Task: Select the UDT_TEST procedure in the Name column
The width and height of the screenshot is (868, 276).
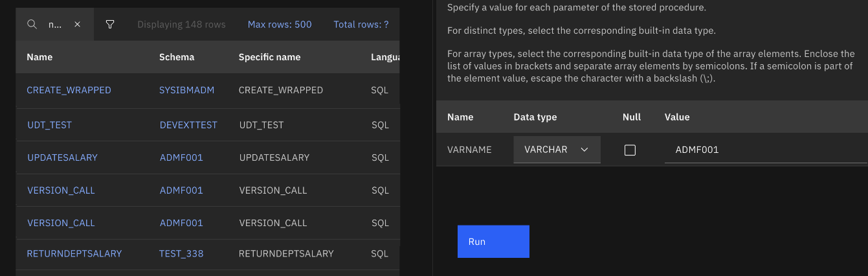Action: [x=49, y=124]
